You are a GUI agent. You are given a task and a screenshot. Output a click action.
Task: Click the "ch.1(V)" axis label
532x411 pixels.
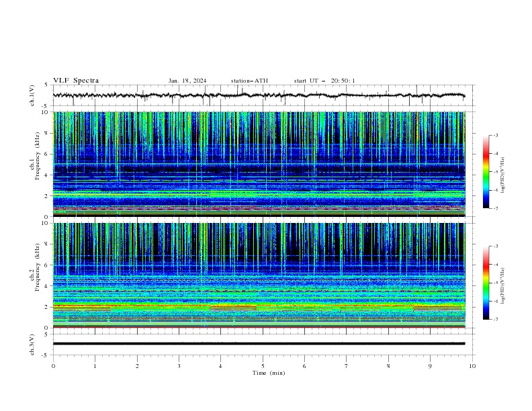[32, 95]
